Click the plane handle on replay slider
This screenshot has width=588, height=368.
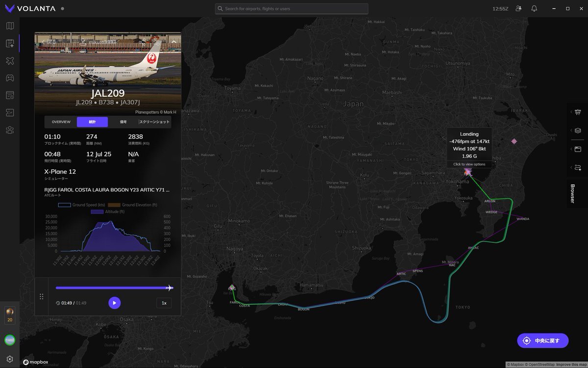coord(170,288)
